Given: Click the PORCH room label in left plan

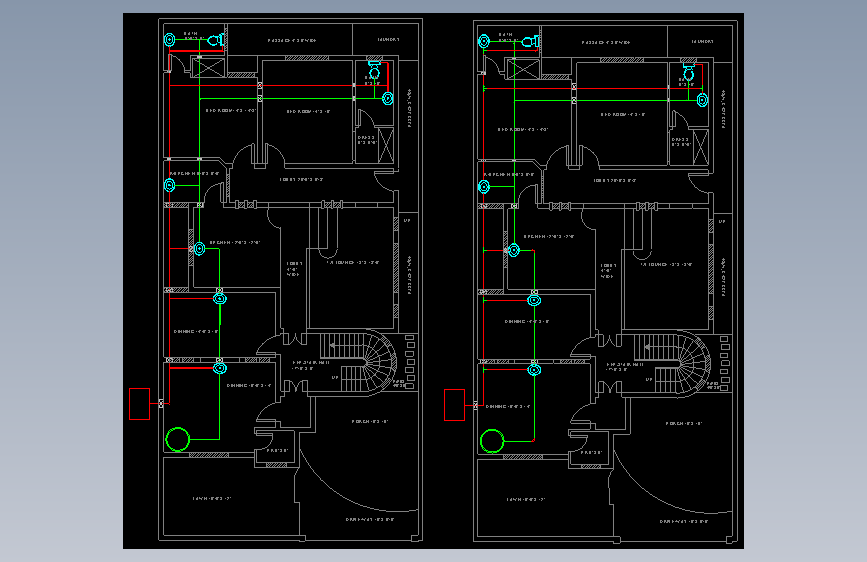Looking at the screenshot, I should pyautogui.click(x=370, y=422).
